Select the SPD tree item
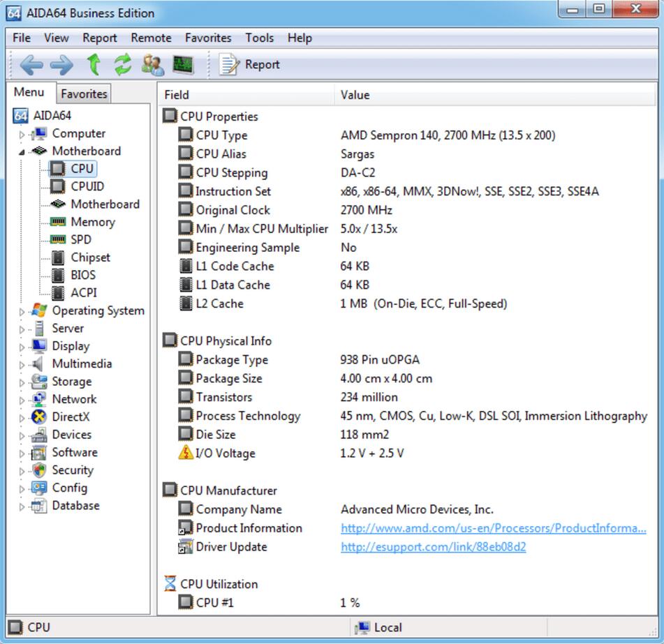Screen dimensions: 664x644 coord(80,239)
